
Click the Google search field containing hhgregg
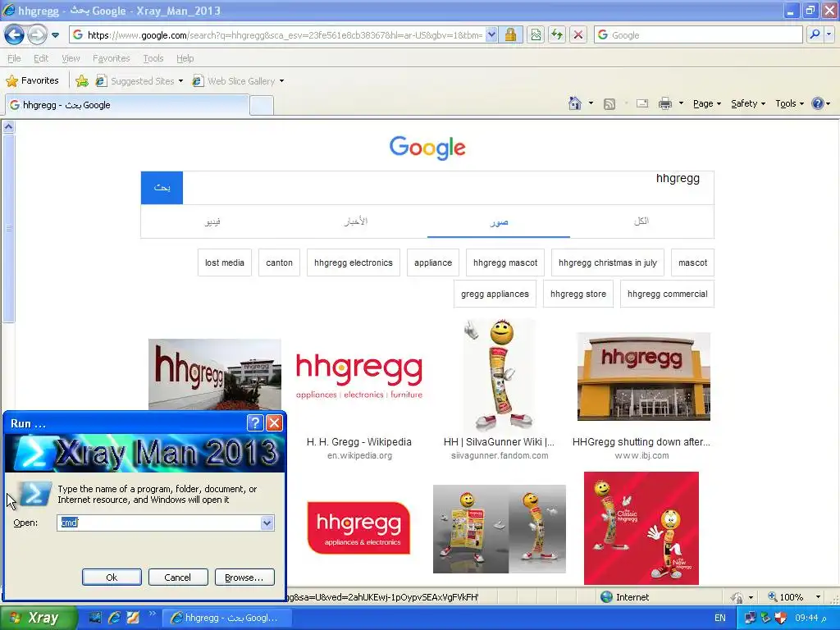click(448, 188)
